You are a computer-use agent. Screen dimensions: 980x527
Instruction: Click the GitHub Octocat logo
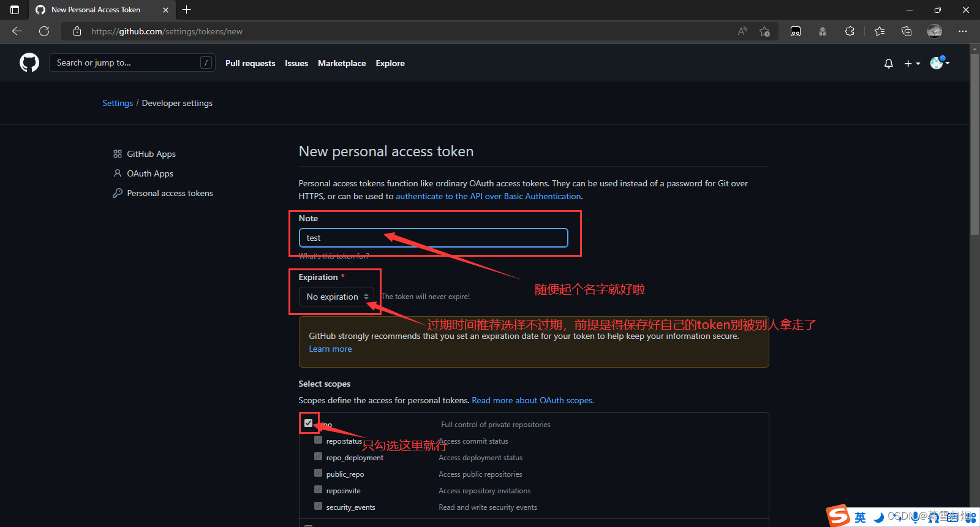pyautogui.click(x=29, y=63)
